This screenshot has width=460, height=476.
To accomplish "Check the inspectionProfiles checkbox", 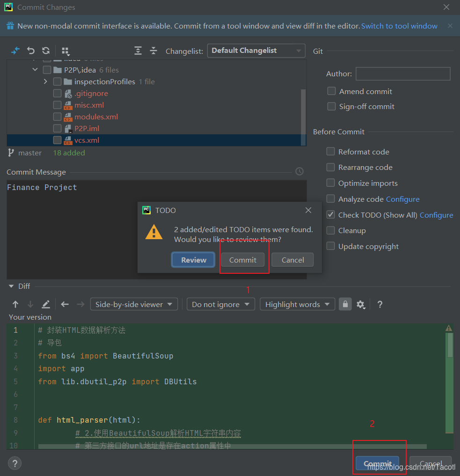I will (58, 81).
